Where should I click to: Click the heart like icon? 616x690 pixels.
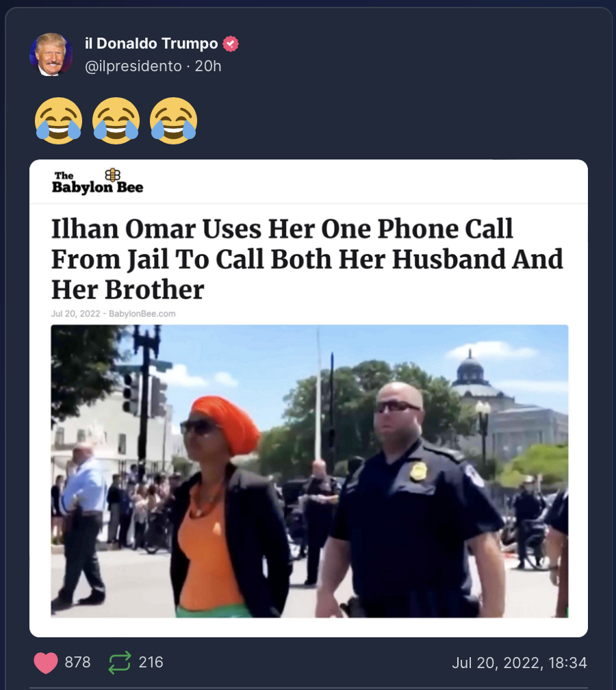[46, 663]
